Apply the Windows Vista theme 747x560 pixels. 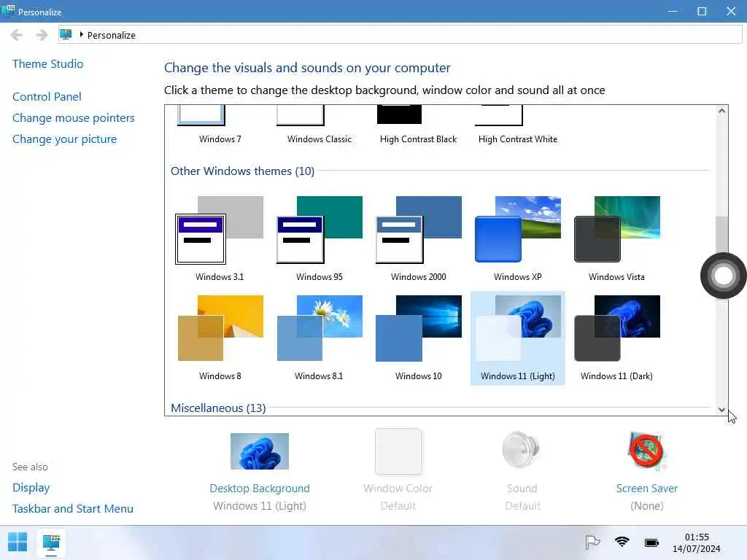pyautogui.click(x=617, y=239)
